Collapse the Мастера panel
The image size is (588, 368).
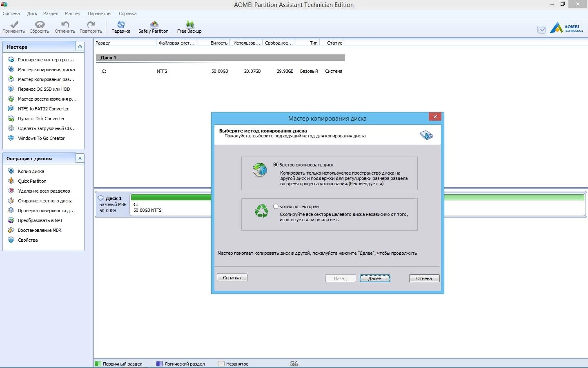tap(80, 47)
